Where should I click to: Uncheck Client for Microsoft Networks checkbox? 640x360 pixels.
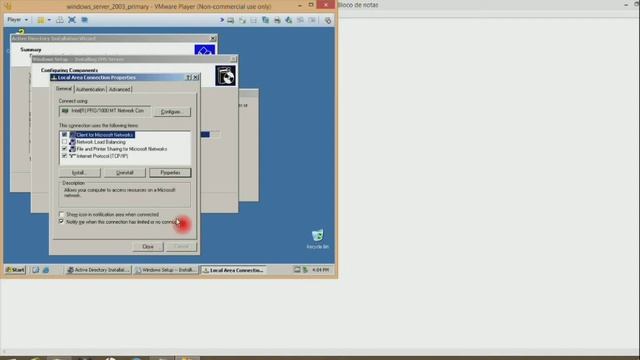click(64, 135)
